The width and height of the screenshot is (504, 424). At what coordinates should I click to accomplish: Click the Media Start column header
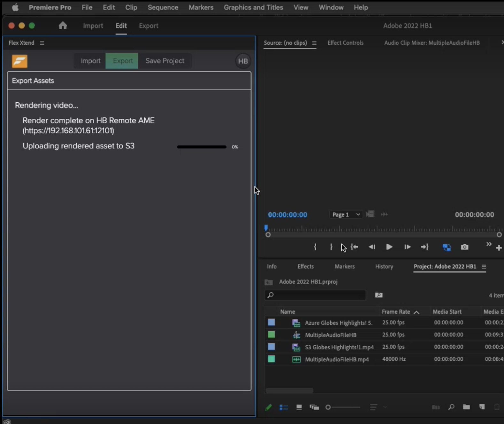(x=447, y=312)
